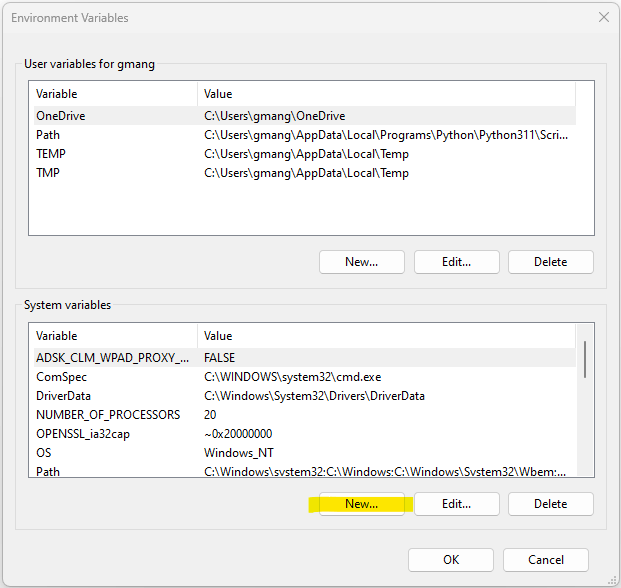Select the system Path variable
The height and width of the screenshot is (588, 621).
(305, 470)
